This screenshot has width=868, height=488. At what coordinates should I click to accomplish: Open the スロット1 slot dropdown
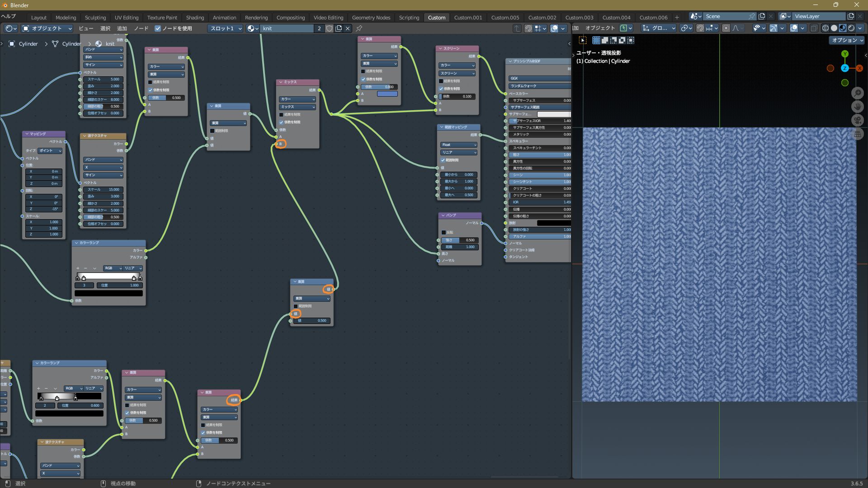[225, 28]
